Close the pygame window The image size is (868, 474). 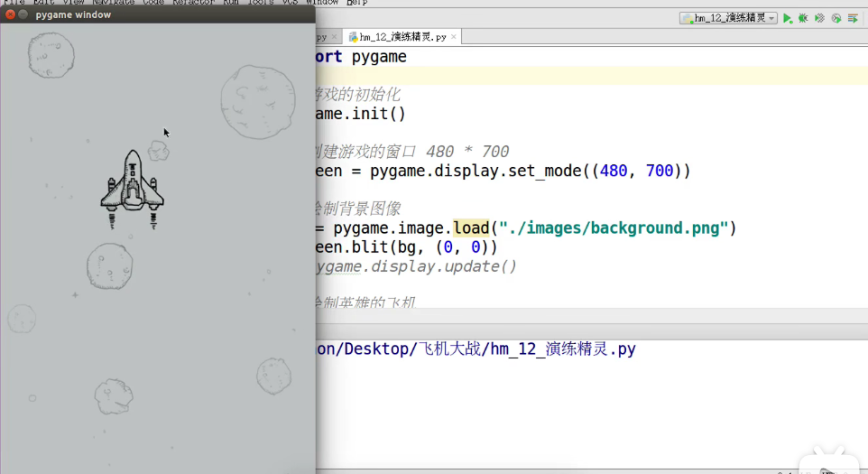coord(10,14)
